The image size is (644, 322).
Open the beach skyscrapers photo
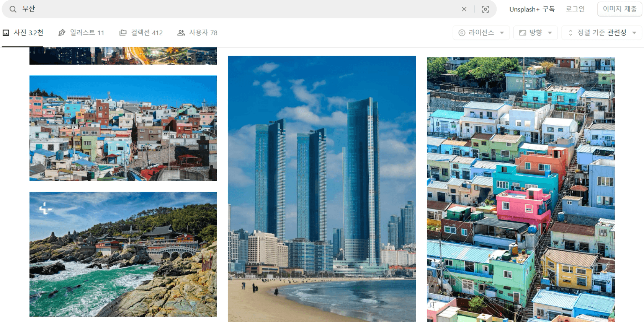(x=322, y=189)
